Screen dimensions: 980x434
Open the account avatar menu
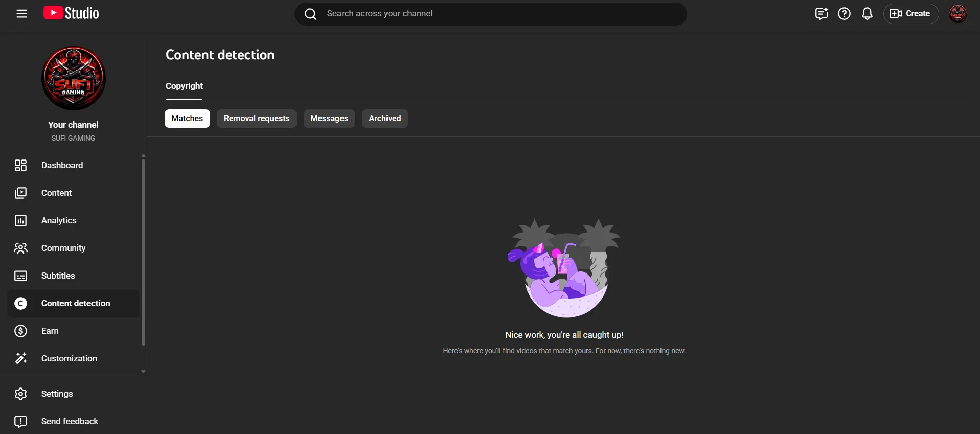pos(958,14)
